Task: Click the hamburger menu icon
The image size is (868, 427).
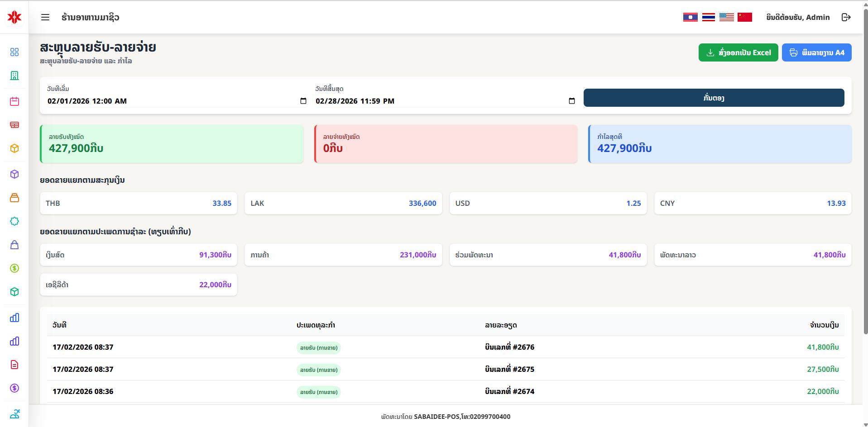Action: point(45,17)
